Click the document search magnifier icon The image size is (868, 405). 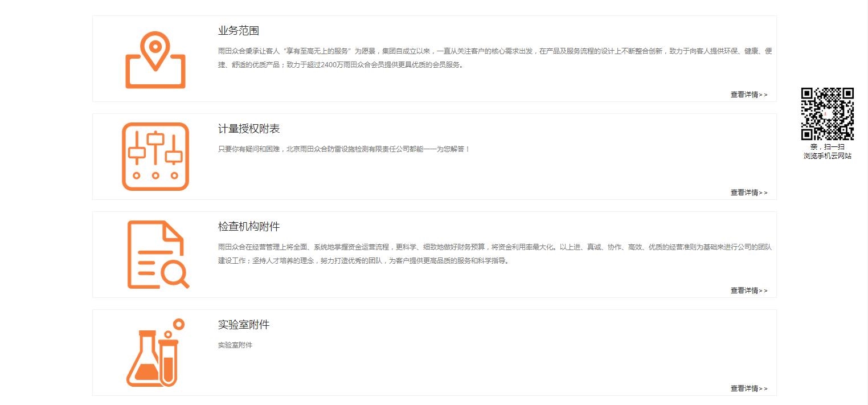pyautogui.click(x=158, y=255)
